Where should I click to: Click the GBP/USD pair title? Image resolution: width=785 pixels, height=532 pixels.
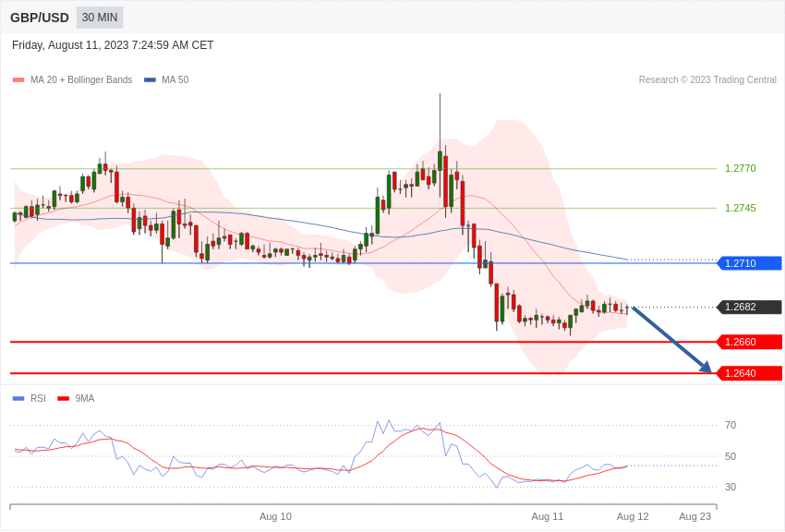pyautogui.click(x=40, y=18)
